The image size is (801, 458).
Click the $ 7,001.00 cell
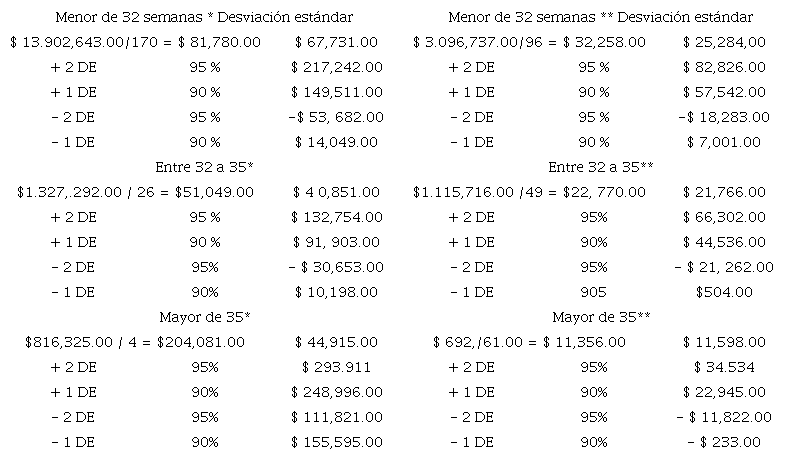[x=725, y=142]
